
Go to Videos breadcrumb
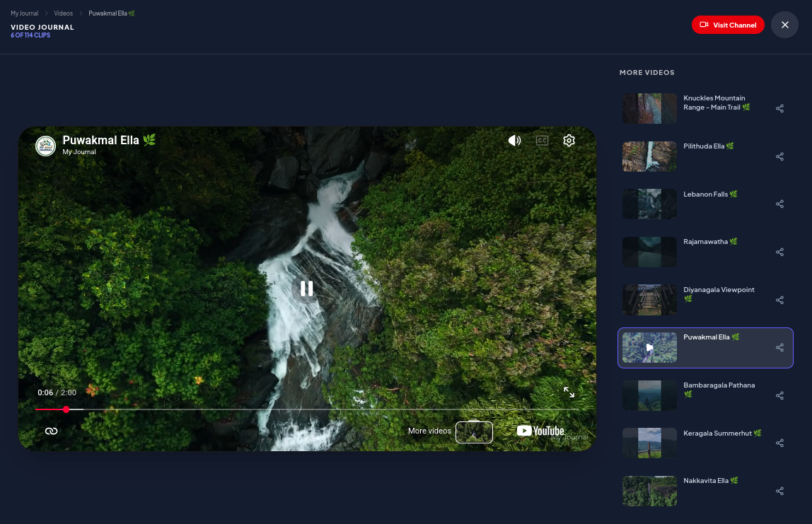pyautogui.click(x=63, y=13)
